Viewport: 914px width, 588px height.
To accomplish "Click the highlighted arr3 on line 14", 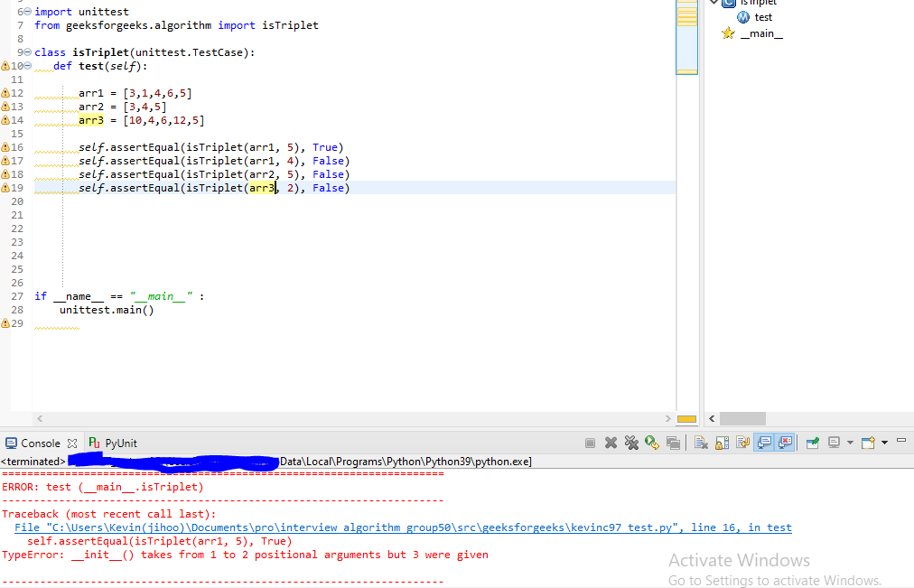I will pyautogui.click(x=91, y=121).
